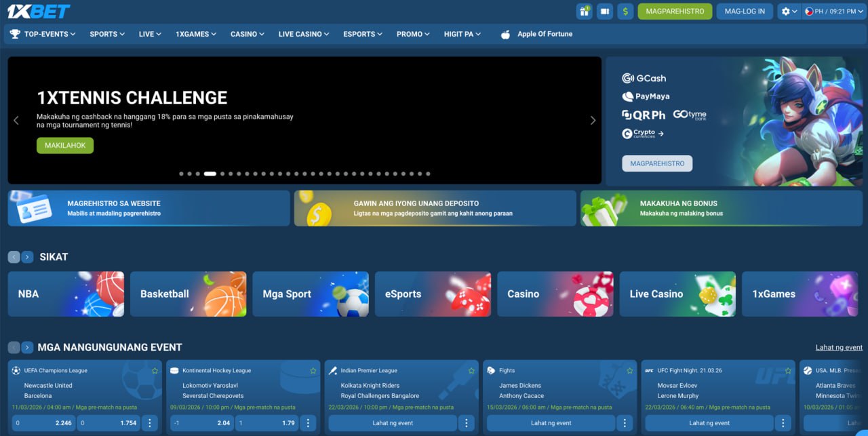Click the Apple Of Fortune apple icon

[x=505, y=34]
